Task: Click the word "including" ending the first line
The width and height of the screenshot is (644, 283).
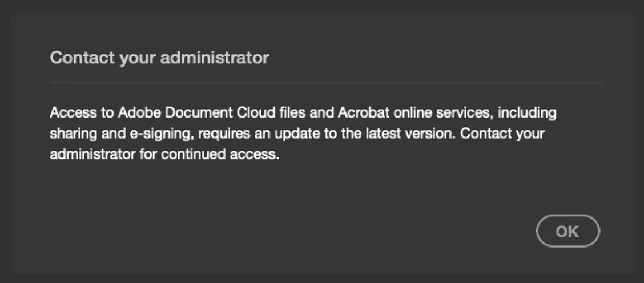Action: pos(527,112)
